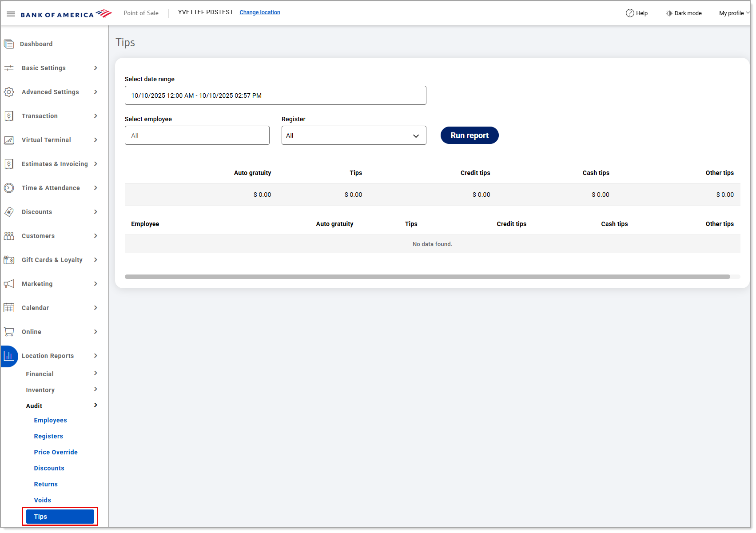Click the Advanced Settings gear icon

(9, 92)
